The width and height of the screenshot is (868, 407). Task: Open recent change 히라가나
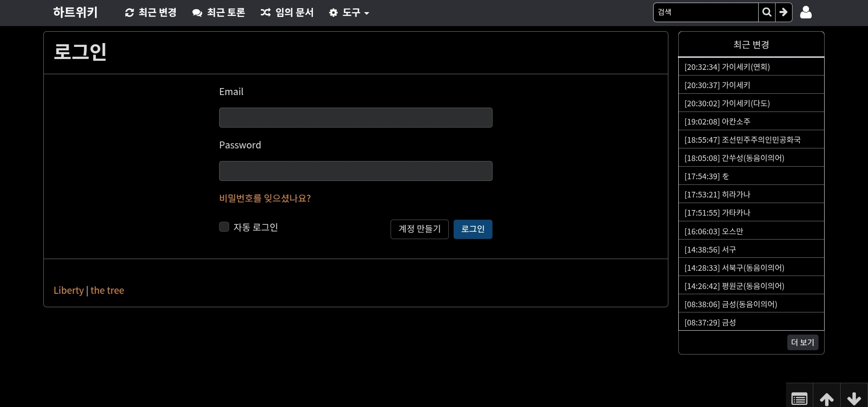pos(751,194)
